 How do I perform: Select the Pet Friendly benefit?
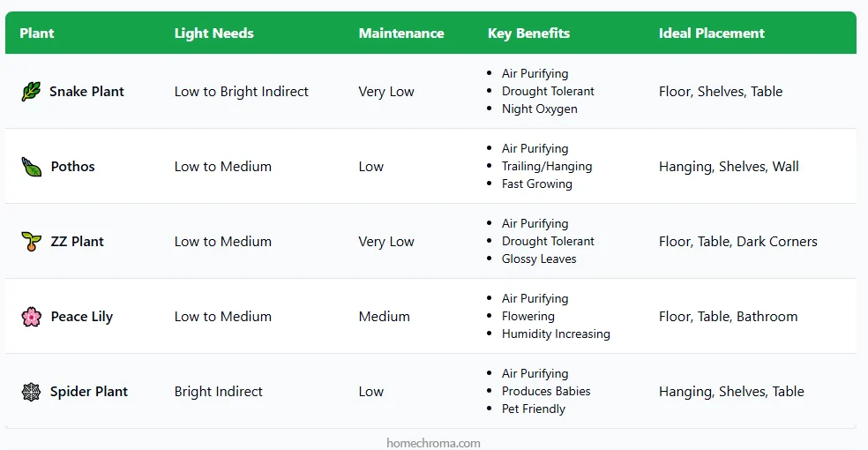click(x=534, y=409)
